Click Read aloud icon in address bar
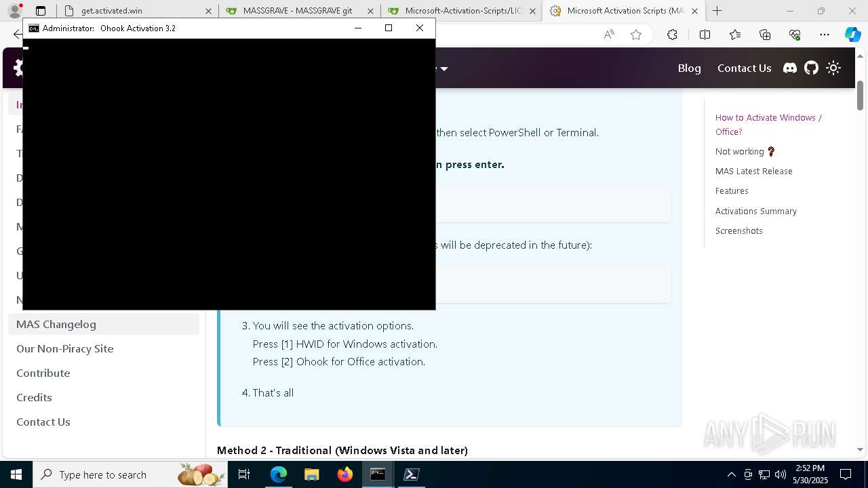The image size is (868, 488). pos(609,35)
